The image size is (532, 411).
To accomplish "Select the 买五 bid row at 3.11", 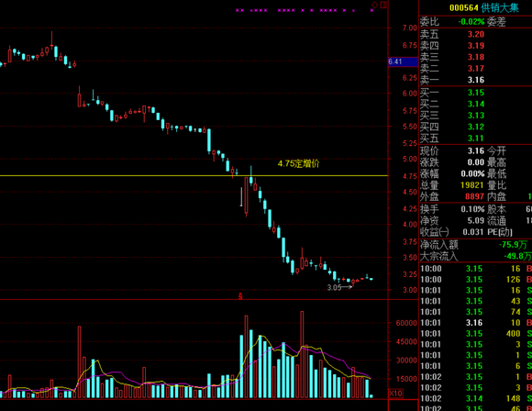I will click(x=475, y=139).
